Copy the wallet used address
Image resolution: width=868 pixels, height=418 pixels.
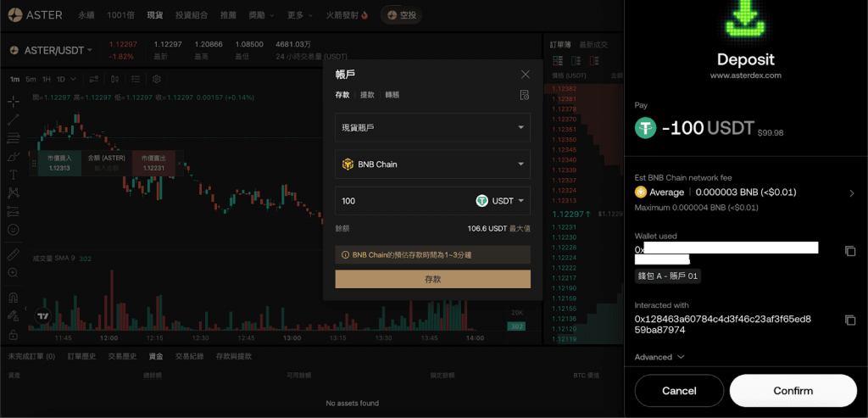[x=850, y=251]
